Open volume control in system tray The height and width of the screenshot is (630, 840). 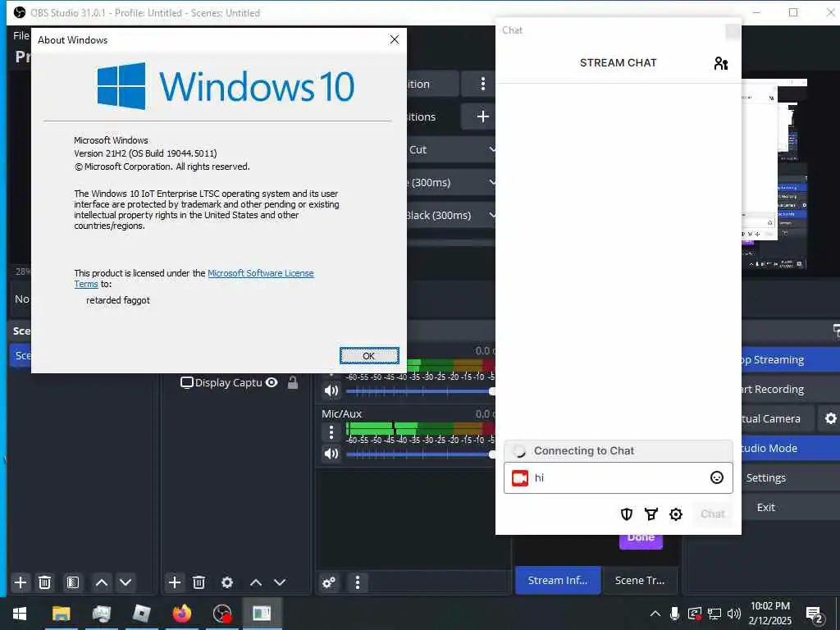734,614
